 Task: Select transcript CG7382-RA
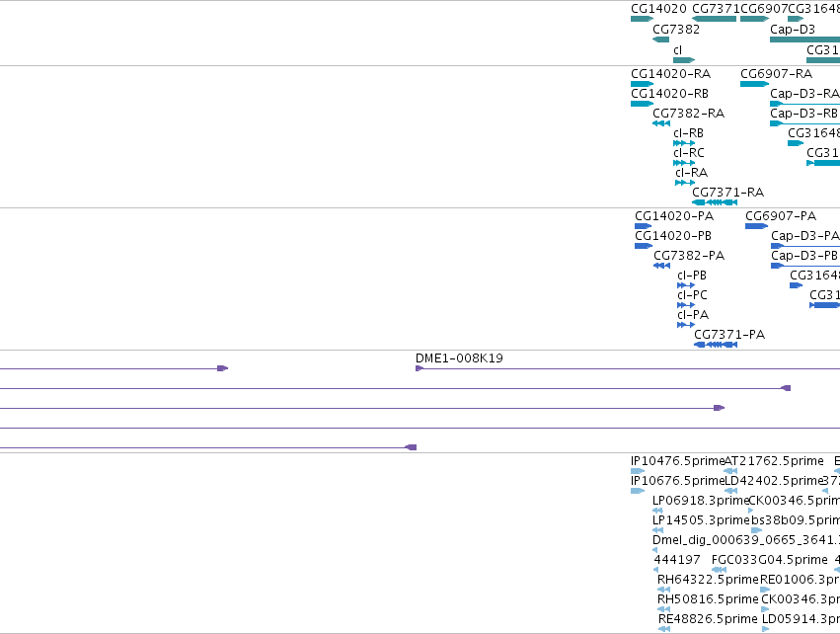pos(688,114)
